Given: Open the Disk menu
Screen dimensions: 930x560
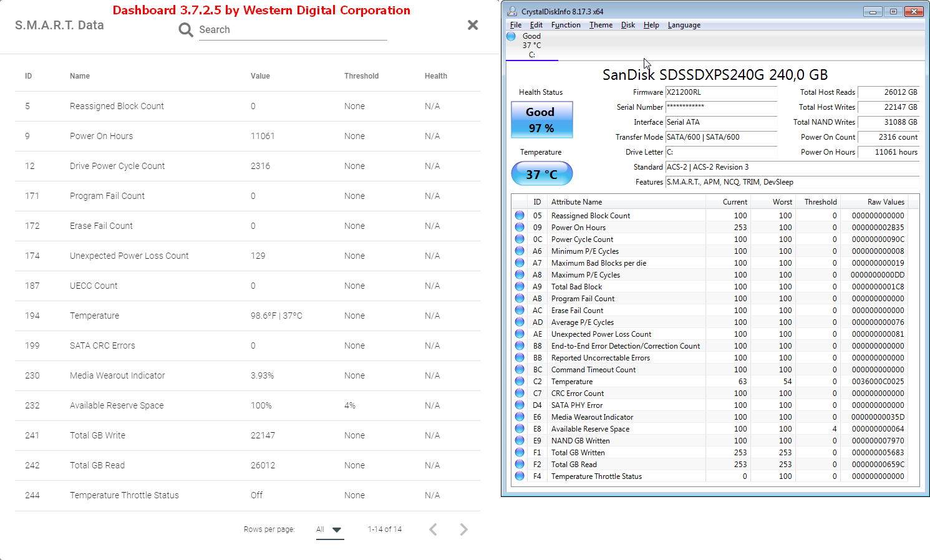Looking at the screenshot, I should click(x=627, y=25).
